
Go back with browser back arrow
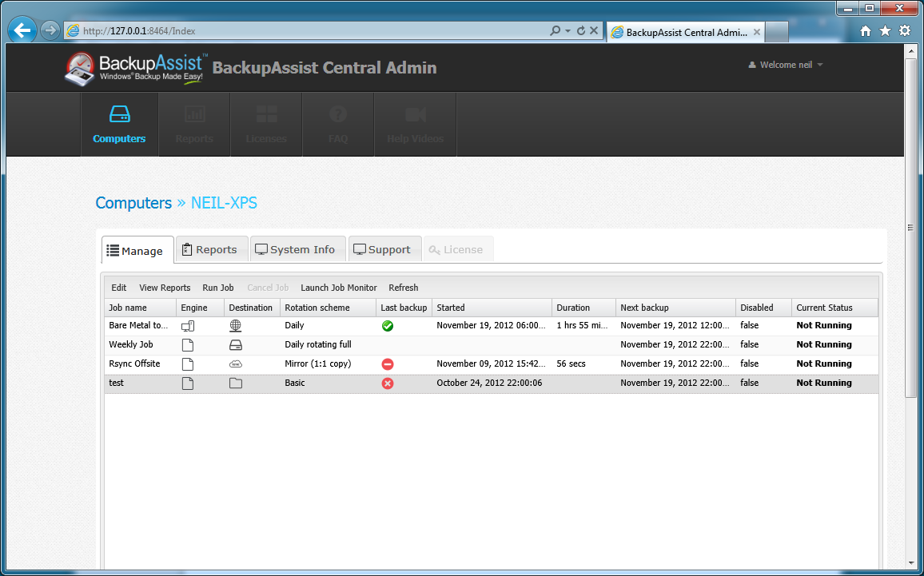(x=22, y=30)
